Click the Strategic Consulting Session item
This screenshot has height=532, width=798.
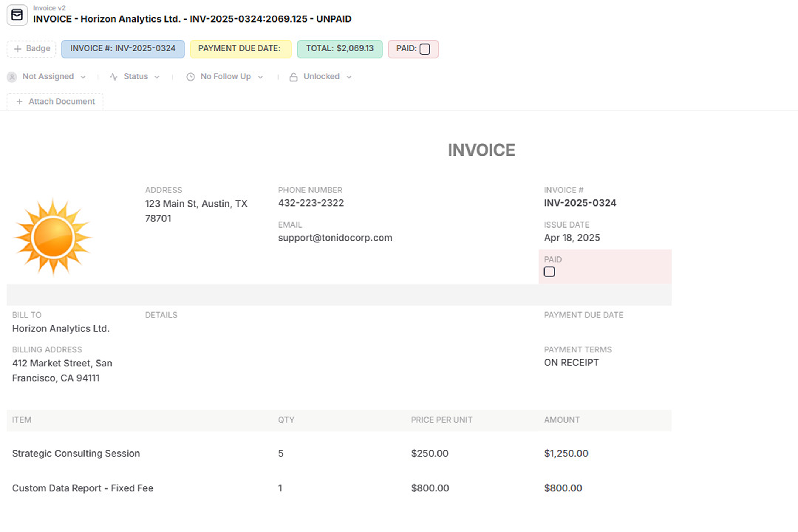(76, 453)
